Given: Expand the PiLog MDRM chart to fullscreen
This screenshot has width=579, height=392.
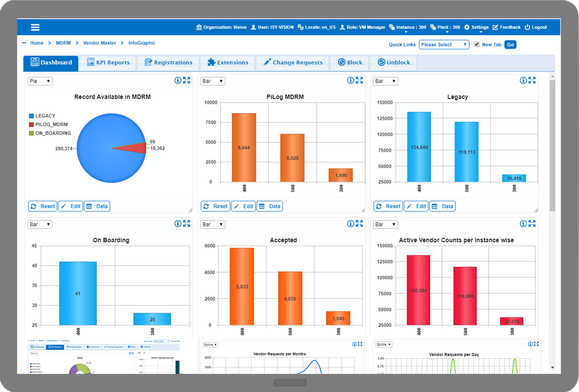Looking at the screenshot, I should click(359, 80).
